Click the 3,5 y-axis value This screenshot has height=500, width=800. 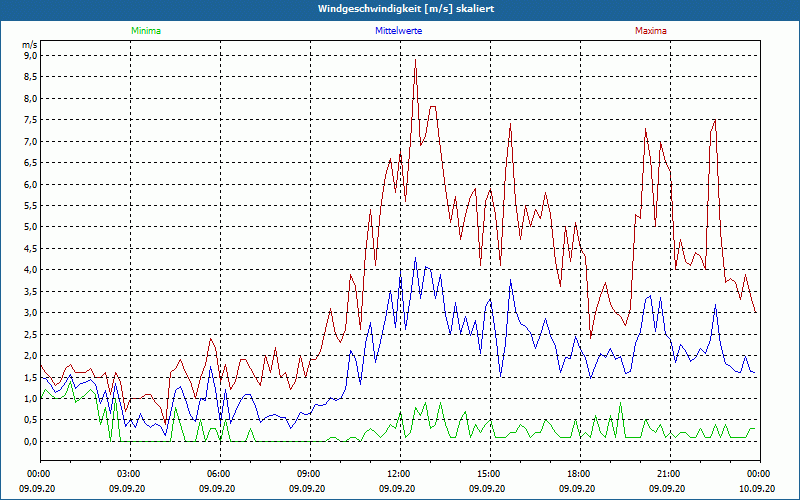coord(31,291)
